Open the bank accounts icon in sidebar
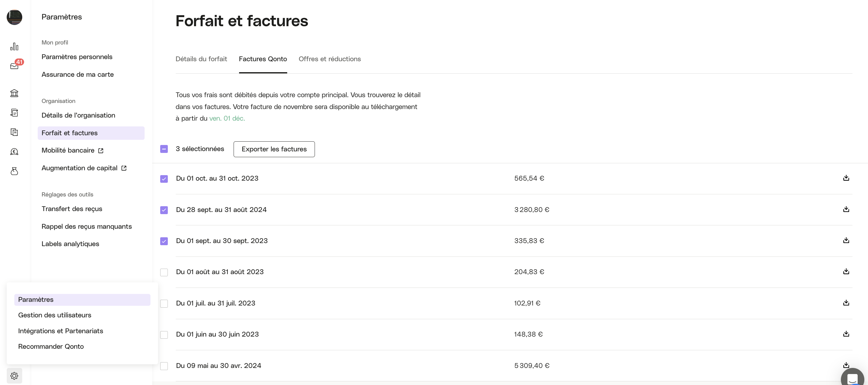 click(14, 93)
